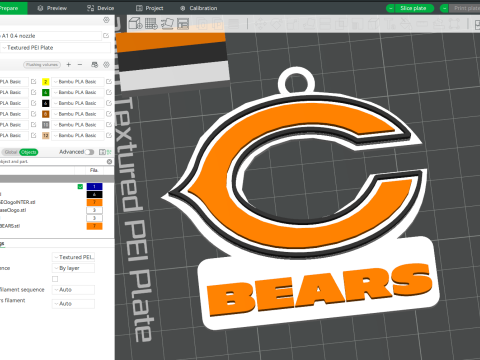Open filament 6 Bambu PLA Basic dropdown
Screen dimensions: 480x360
(x=77, y=103)
